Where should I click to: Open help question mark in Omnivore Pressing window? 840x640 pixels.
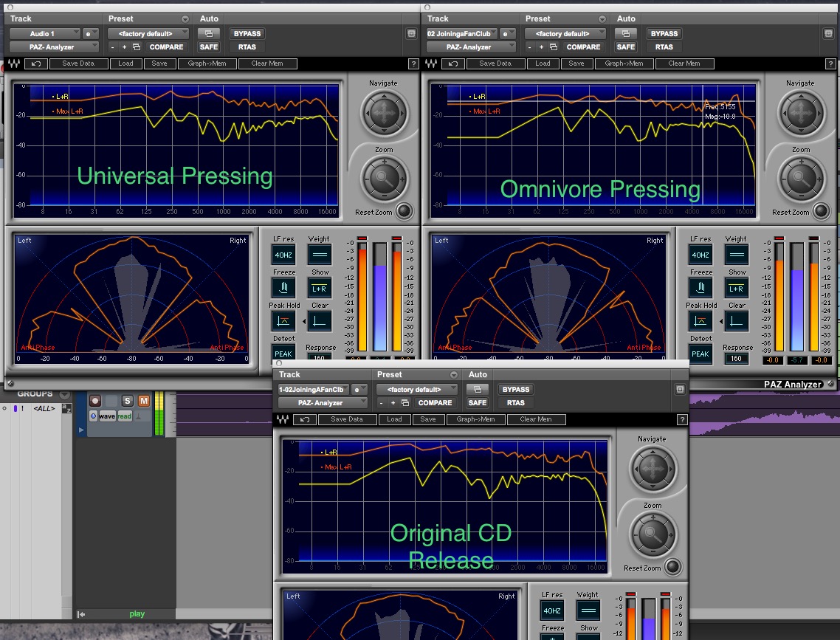pos(830,63)
